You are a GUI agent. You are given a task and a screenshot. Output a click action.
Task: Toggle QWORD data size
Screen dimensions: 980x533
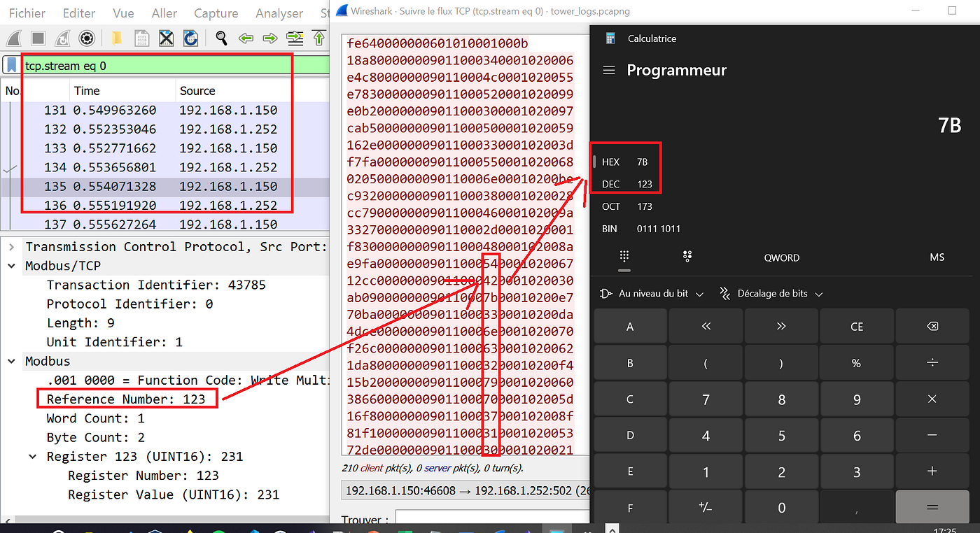781,257
